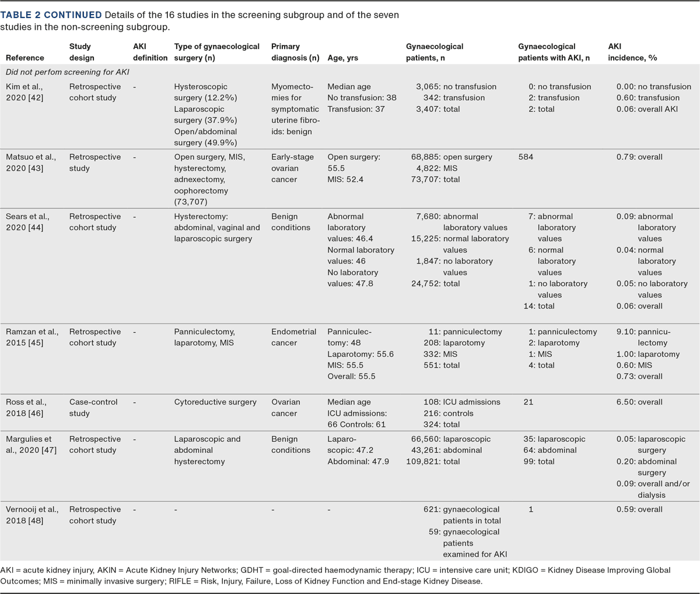Click the Case-control study cell
The height and width of the screenshot is (594, 700).
[x=93, y=407]
